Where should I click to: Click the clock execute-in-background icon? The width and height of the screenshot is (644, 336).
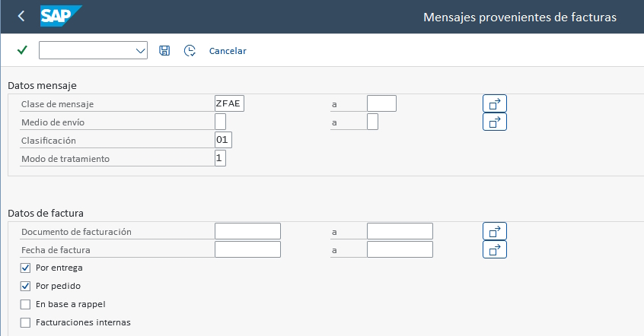coord(190,50)
